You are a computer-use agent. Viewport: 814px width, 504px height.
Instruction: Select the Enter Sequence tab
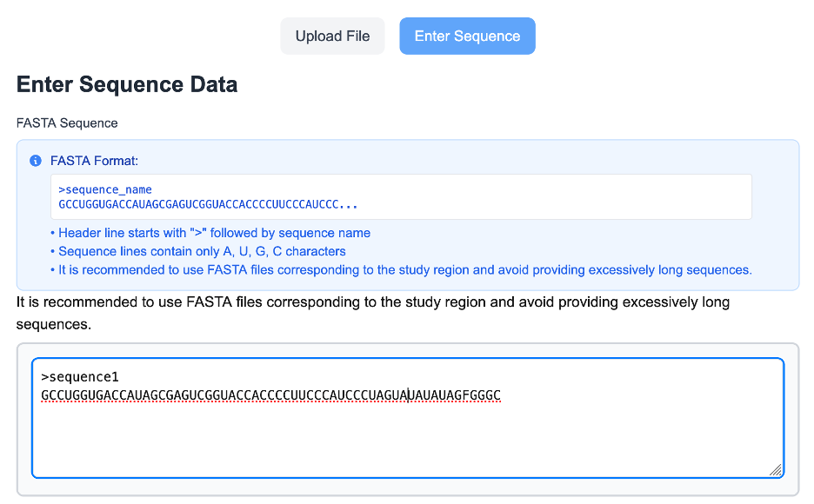click(467, 36)
